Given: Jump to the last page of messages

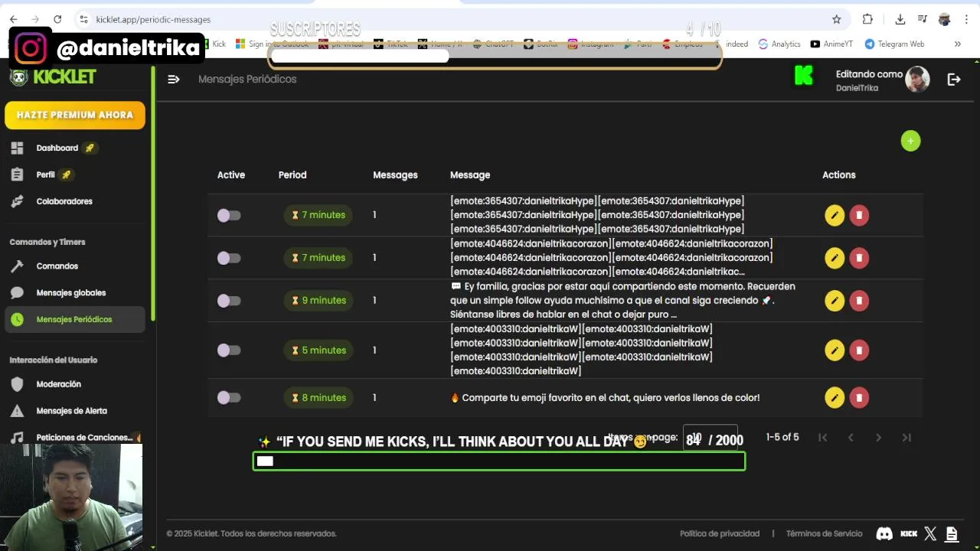Looking at the screenshot, I should pos(906,438).
